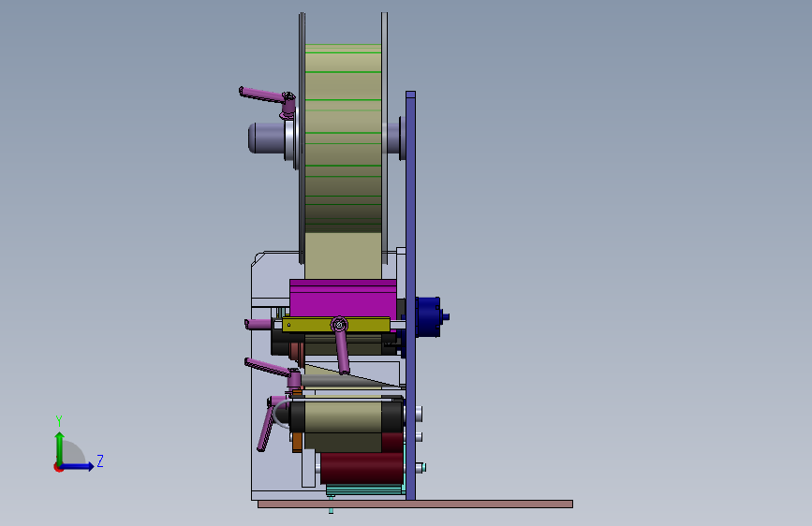812x526 pixels.
Task: Click the green Y axis arrow of the triad
Action: (x=60, y=447)
